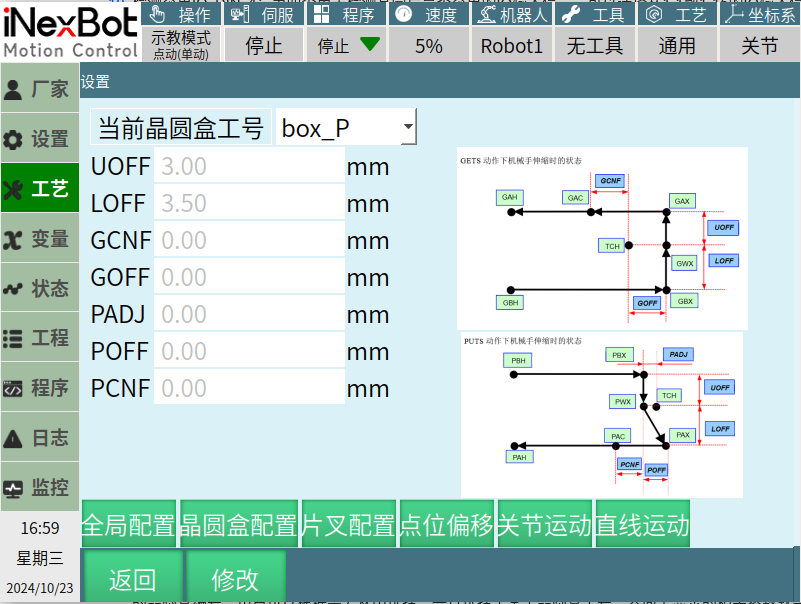Viewport: 801px width, 604px height.
Task: Click the 修改 modify button
Action: (x=235, y=579)
